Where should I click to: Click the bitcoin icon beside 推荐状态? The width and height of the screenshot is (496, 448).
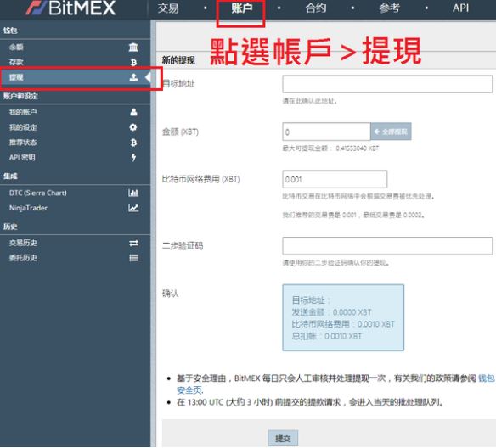pyautogui.click(x=133, y=143)
